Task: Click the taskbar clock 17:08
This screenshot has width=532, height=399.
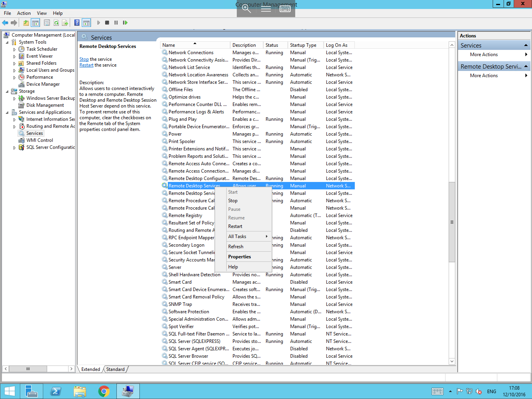Action: (514, 388)
